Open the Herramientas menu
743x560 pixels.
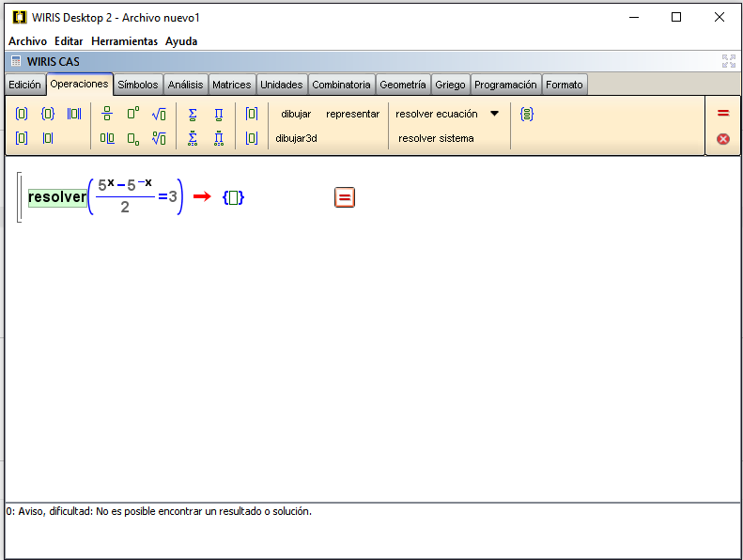pyautogui.click(x=124, y=41)
